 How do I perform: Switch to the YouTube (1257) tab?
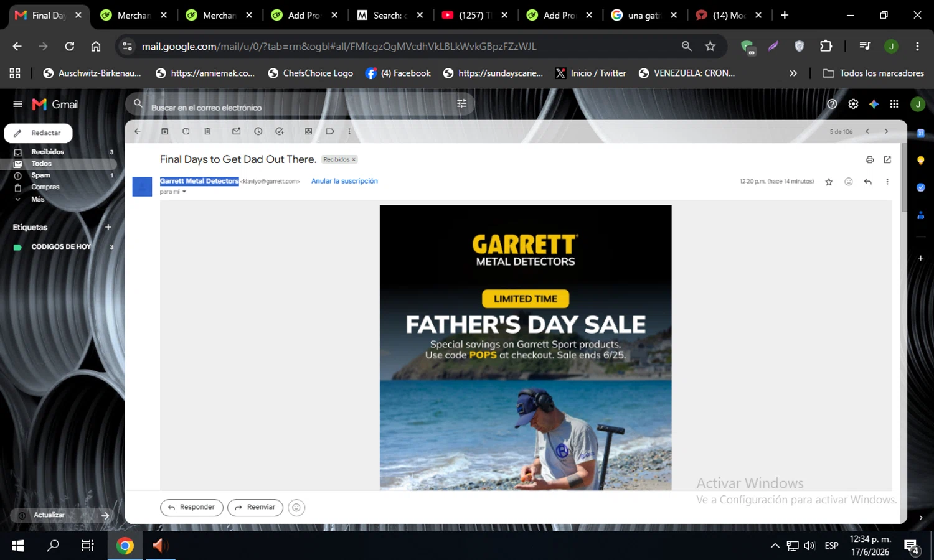tap(474, 15)
